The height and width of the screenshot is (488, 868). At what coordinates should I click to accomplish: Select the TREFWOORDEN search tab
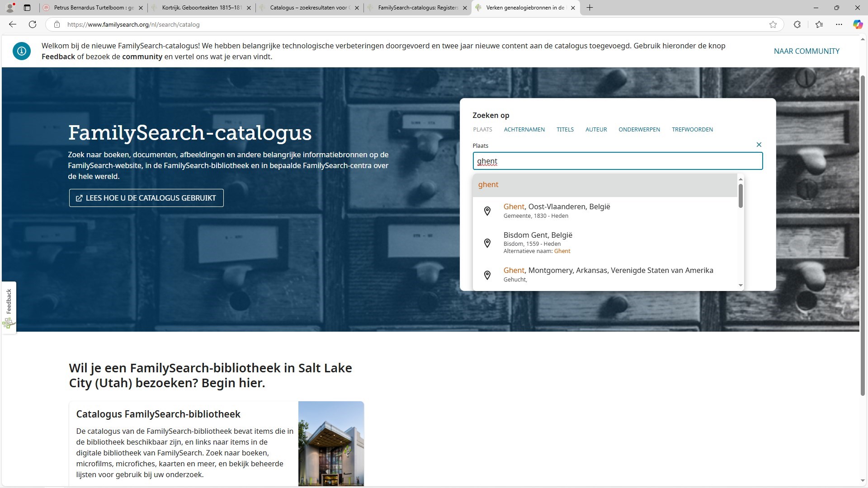[692, 130]
